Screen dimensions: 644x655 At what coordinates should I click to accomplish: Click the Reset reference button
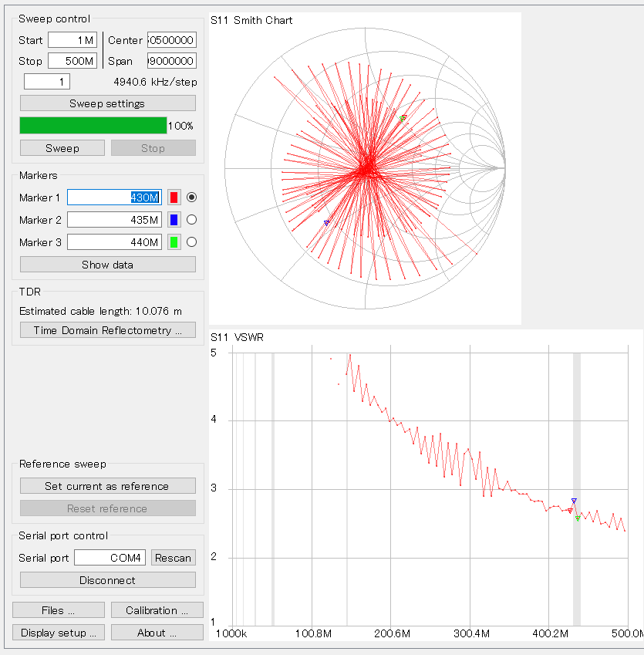(108, 508)
